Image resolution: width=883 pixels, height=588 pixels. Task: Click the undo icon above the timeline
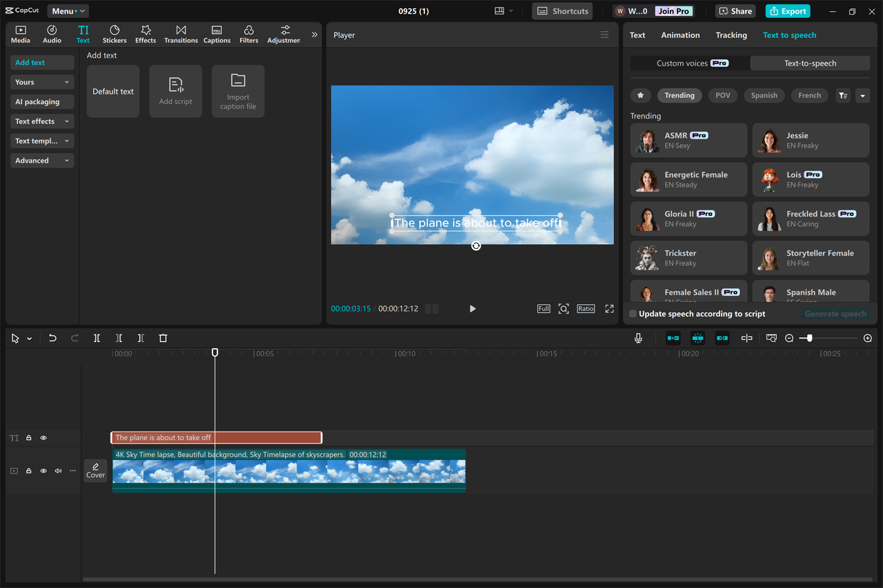(x=52, y=338)
